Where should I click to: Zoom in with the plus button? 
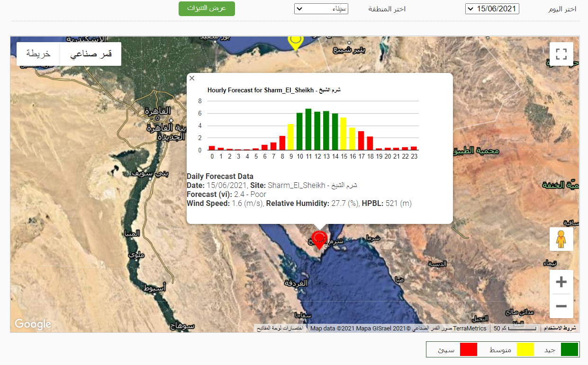tap(561, 282)
